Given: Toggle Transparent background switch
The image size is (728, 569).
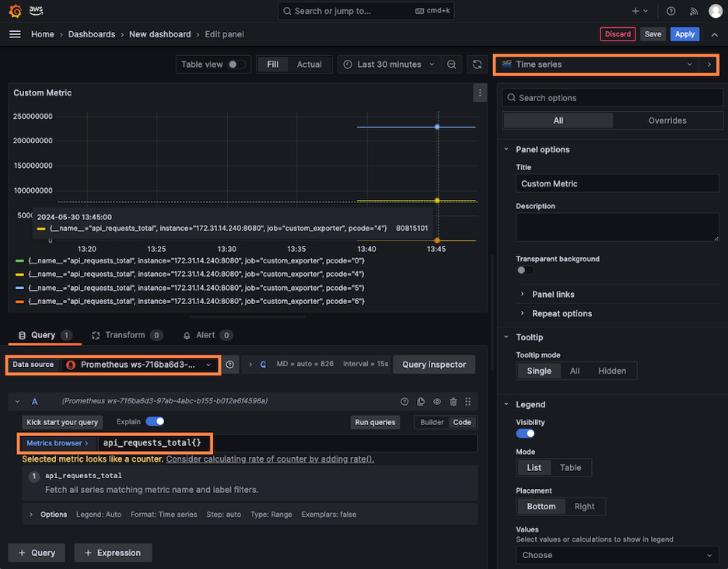Looking at the screenshot, I should [525, 270].
